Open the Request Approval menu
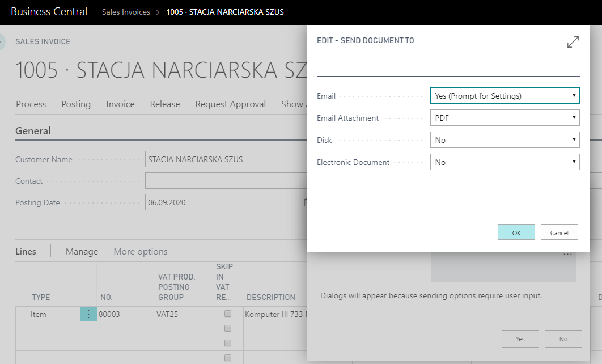The width and height of the screenshot is (602, 364). coord(230,104)
